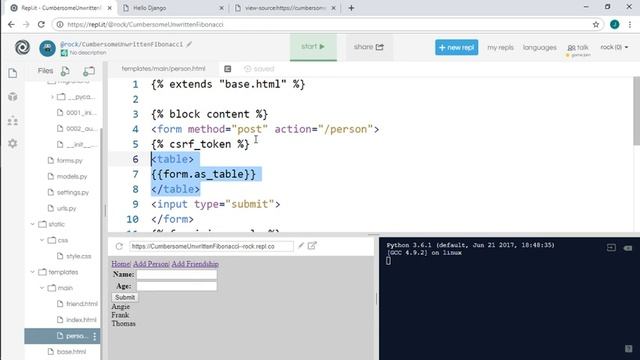Switch to the view-source browser tab
This screenshot has width=640, height=360.
pyautogui.click(x=285, y=8)
